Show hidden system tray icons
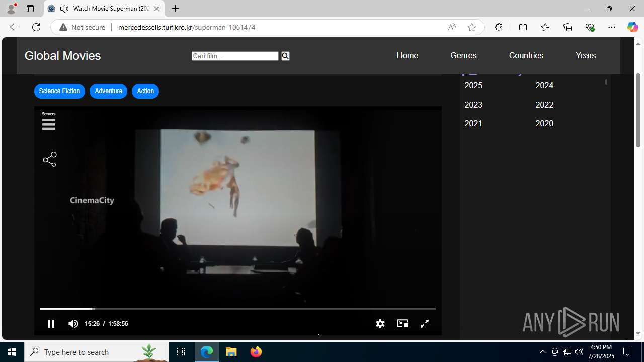The image size is (644, 362). [x=542, y=352]
